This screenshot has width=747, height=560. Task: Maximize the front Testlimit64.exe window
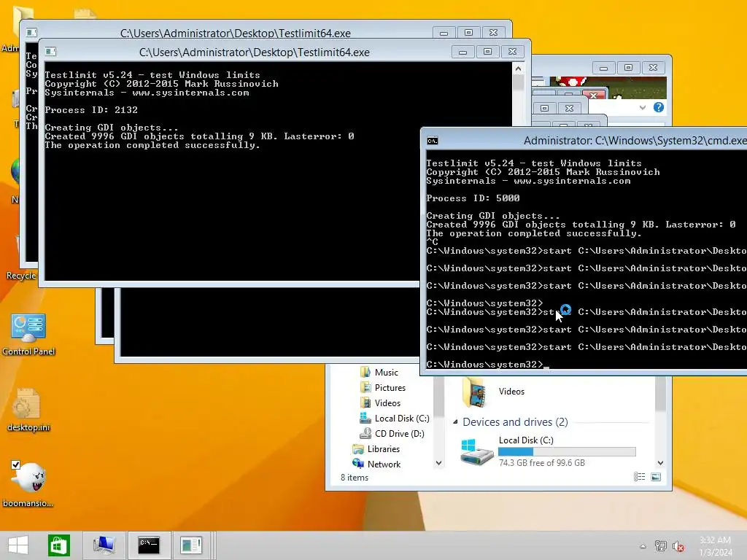tap(487, 52)
